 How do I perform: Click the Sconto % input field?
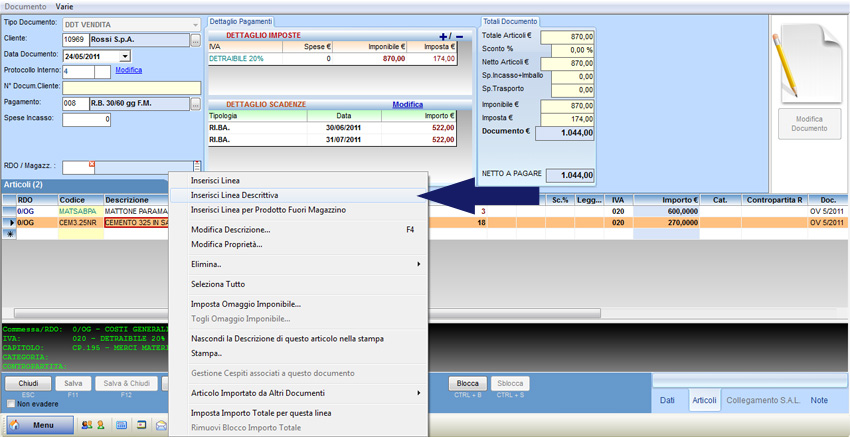(567, 50)
